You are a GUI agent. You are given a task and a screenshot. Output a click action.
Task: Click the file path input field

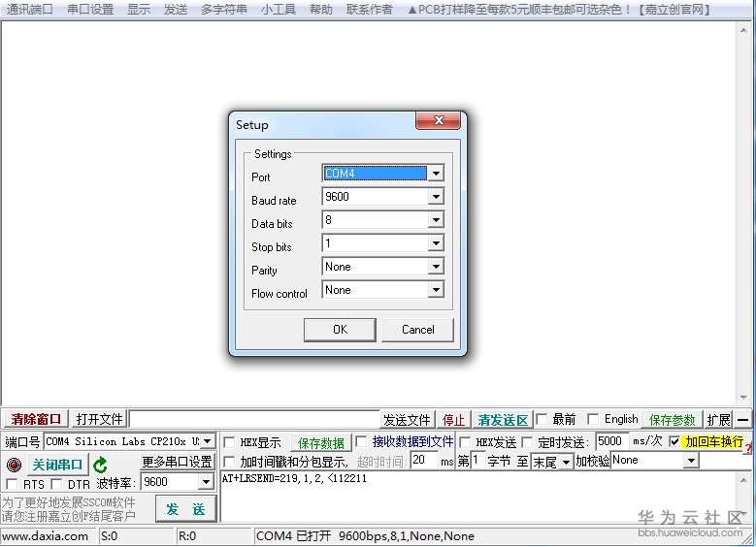(255, 419)
